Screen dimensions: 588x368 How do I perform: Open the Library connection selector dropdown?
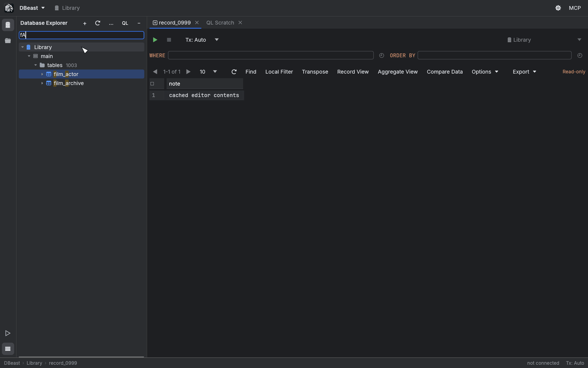(x=544, y=40)
